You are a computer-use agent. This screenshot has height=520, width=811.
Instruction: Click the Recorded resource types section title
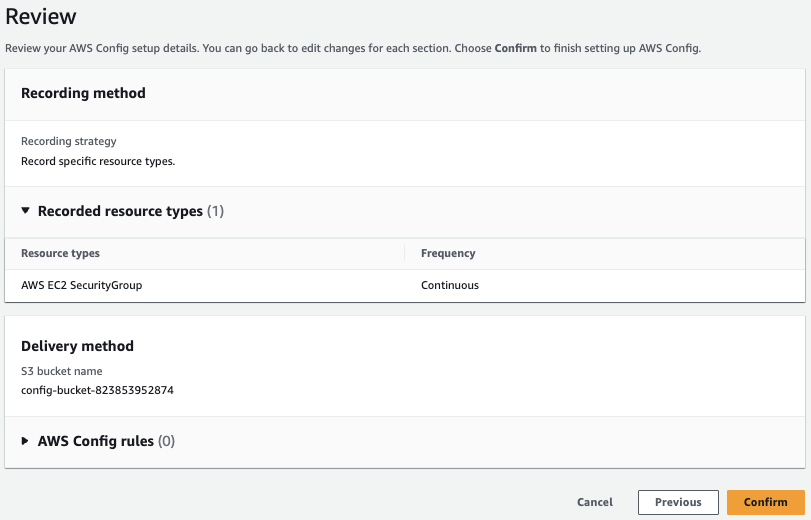click(x=120, y=212)
